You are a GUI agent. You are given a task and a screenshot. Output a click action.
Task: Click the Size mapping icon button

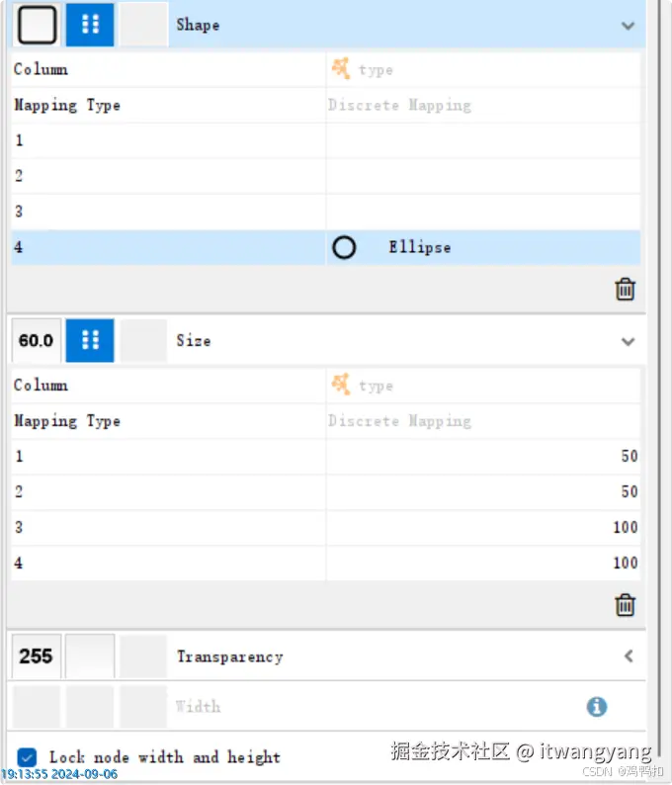pyautogui.click(x=90, y=340)
